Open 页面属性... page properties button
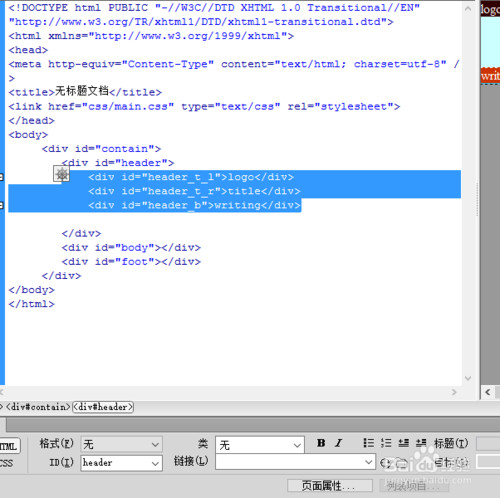 click(330, 486)
